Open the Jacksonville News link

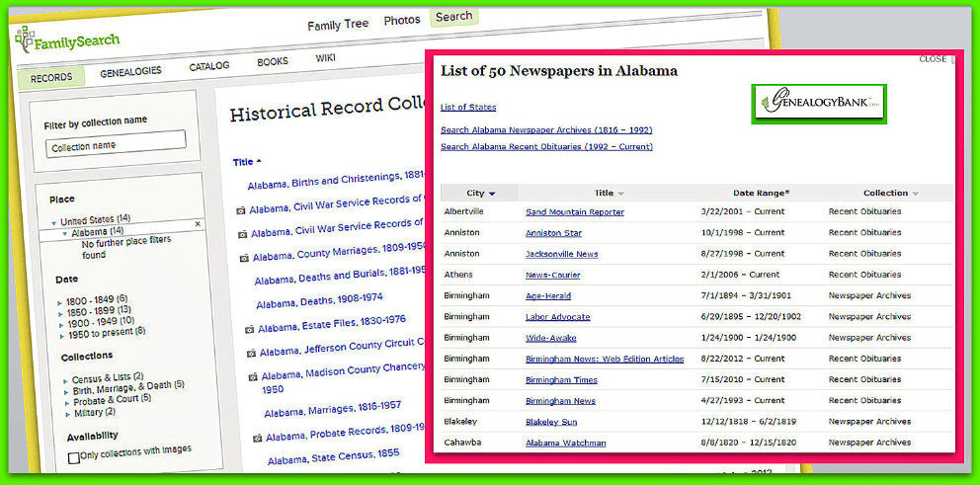[x=561, y=254]
